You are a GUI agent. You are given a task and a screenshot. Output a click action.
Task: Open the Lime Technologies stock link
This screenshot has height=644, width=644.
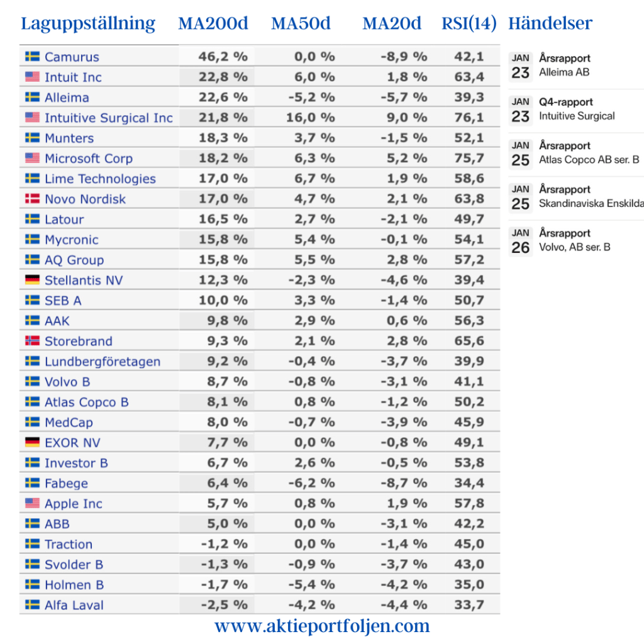[x=100, y=179]
